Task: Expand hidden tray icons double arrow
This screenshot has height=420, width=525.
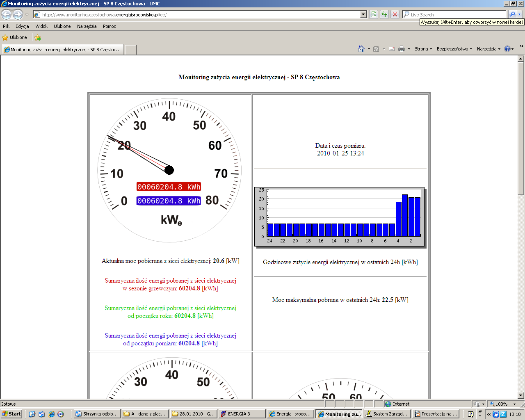Action: (x=489, y=414)
